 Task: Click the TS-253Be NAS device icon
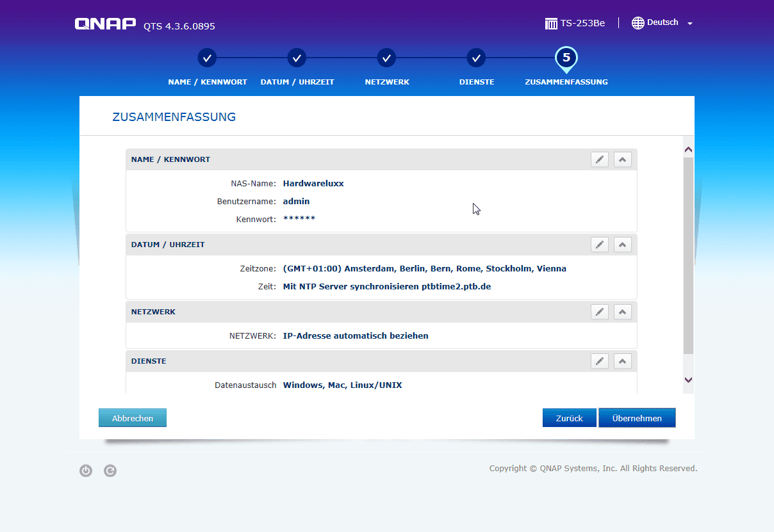pos(551,24)
